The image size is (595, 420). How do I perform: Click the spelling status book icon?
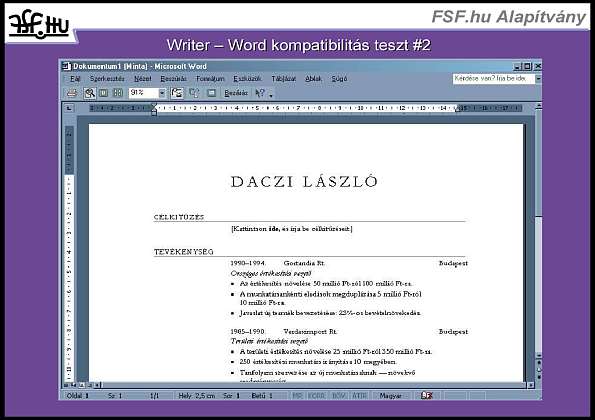[x=427, y=396]
